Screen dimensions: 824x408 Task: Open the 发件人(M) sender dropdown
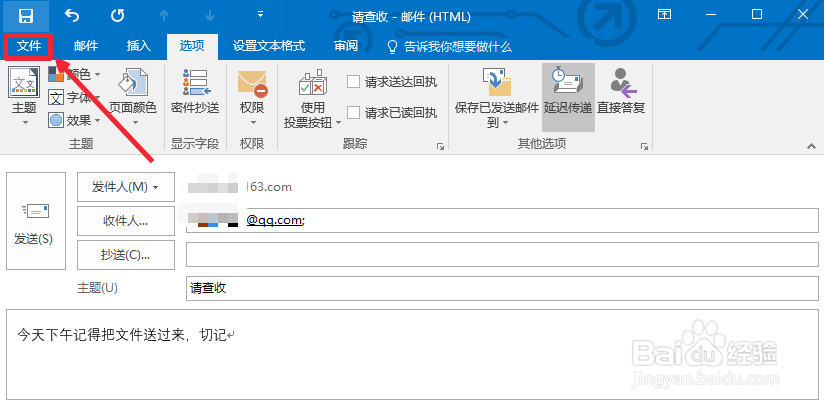[125, 187]
